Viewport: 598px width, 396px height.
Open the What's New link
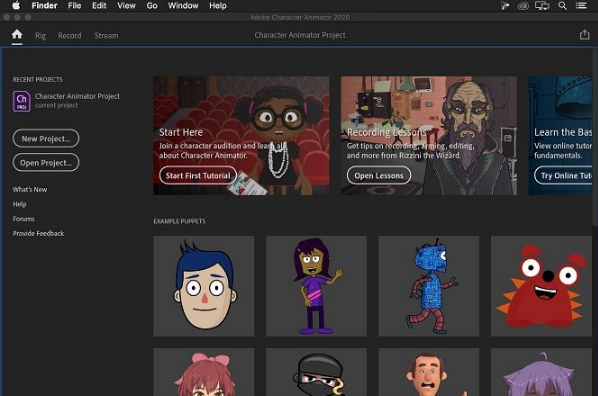point(30,189)
